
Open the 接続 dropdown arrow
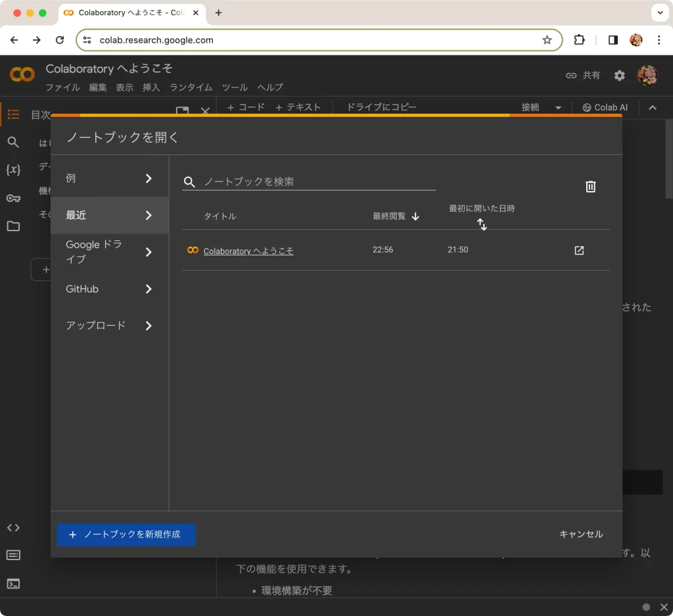coord(559,108)
